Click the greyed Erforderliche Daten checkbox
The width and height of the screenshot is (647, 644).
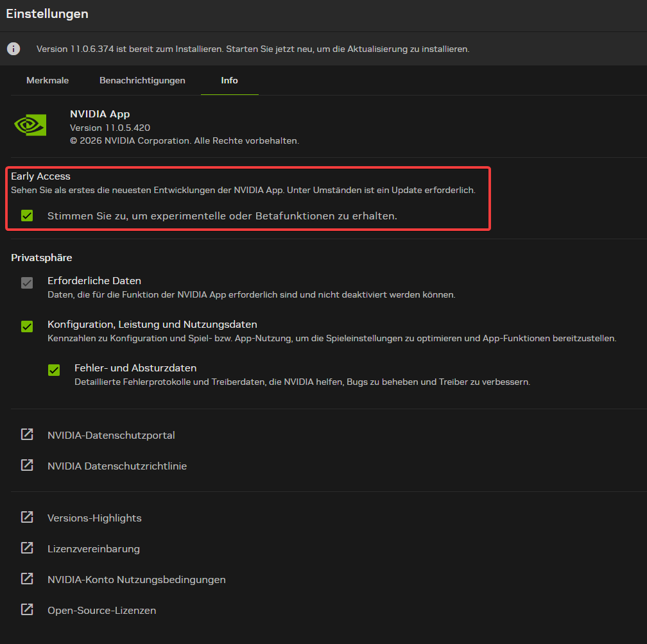tap(27, 283)
